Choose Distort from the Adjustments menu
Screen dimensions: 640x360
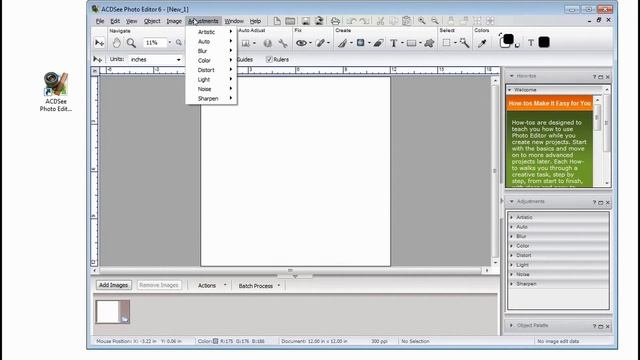coord(211,70)
